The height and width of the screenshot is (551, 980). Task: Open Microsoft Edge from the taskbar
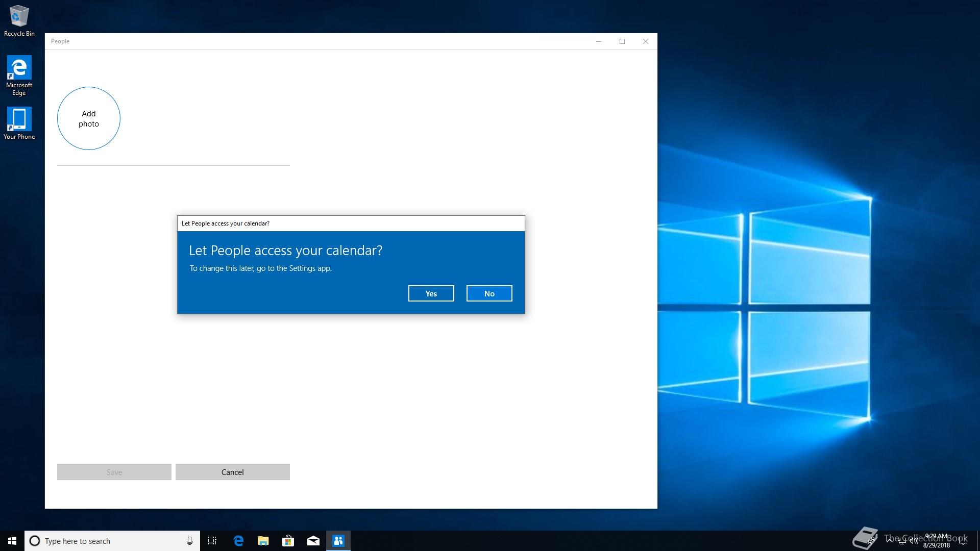[x=238, y=541]
